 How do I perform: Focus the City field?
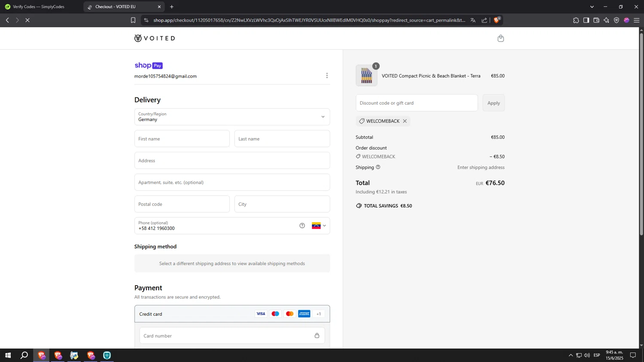tap(282, 204)
